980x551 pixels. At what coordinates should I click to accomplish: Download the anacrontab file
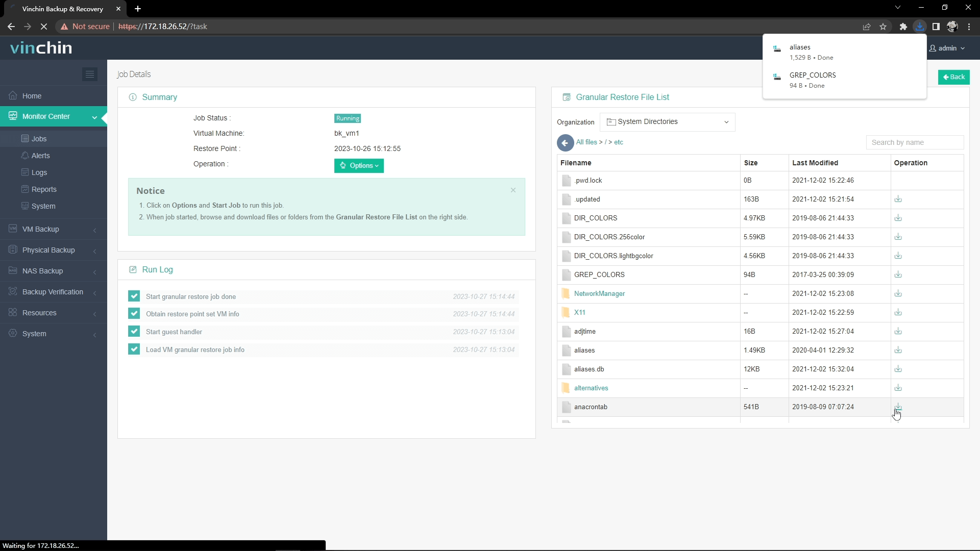tap(898, 407)
